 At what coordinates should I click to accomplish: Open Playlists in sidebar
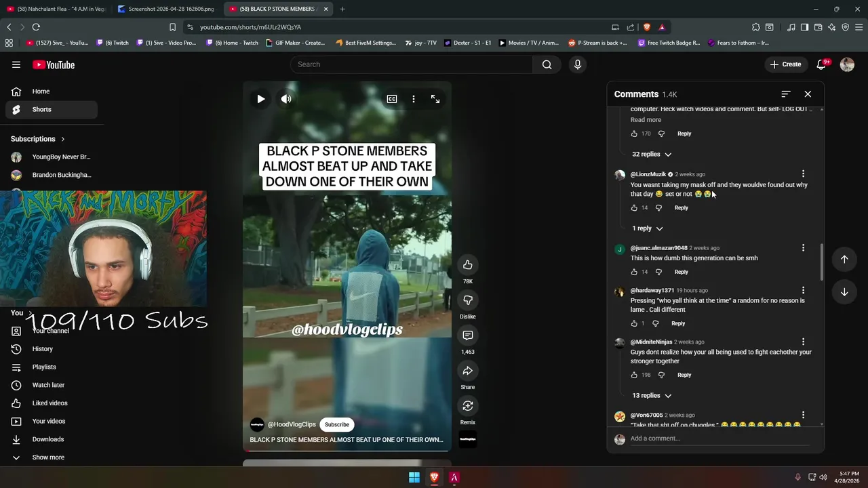coord(52,367)
